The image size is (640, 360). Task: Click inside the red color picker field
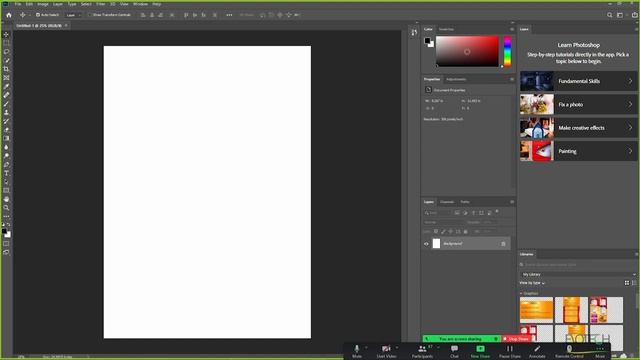pos(467,51)
